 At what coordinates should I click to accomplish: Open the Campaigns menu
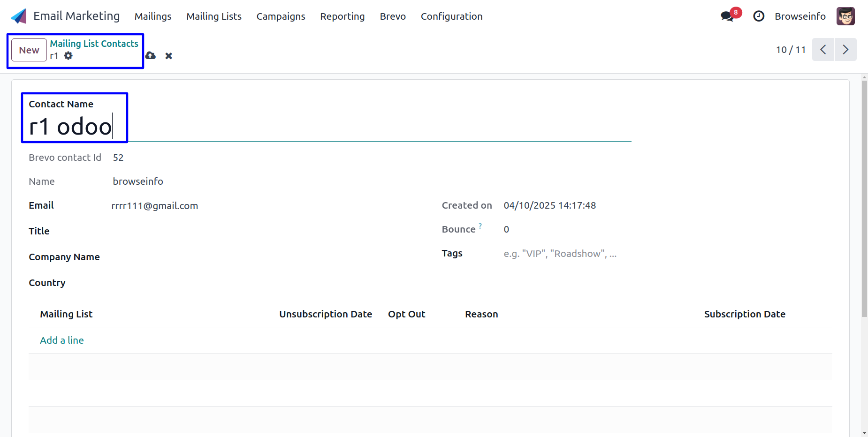coord(281,16)
